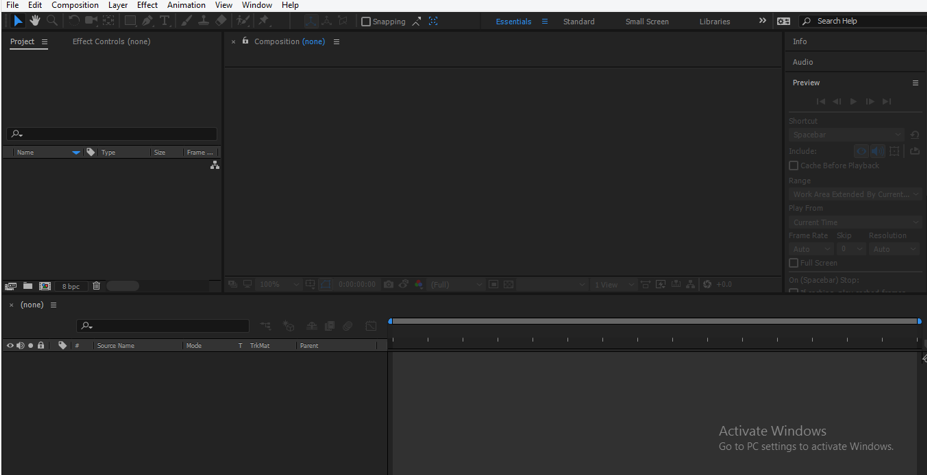
Task: Select the Pen tool
Action: pyautogui.click(x=147, y=21)
